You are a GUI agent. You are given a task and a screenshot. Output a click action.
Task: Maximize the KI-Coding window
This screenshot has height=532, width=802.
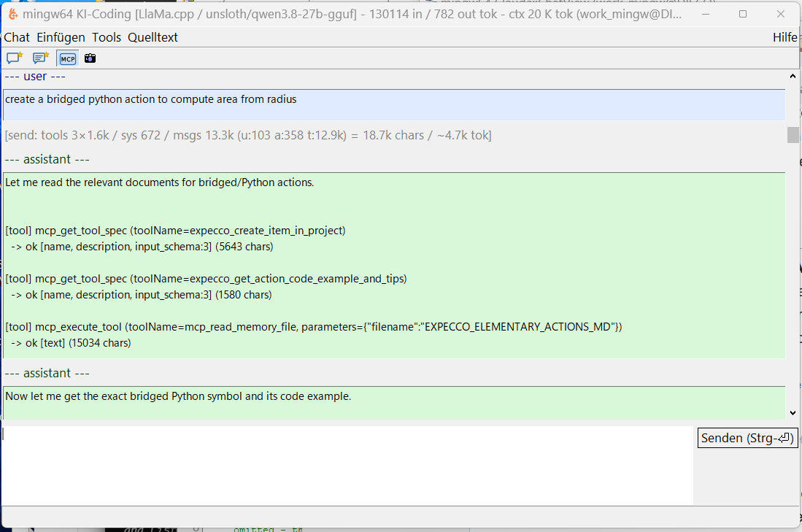743,15
